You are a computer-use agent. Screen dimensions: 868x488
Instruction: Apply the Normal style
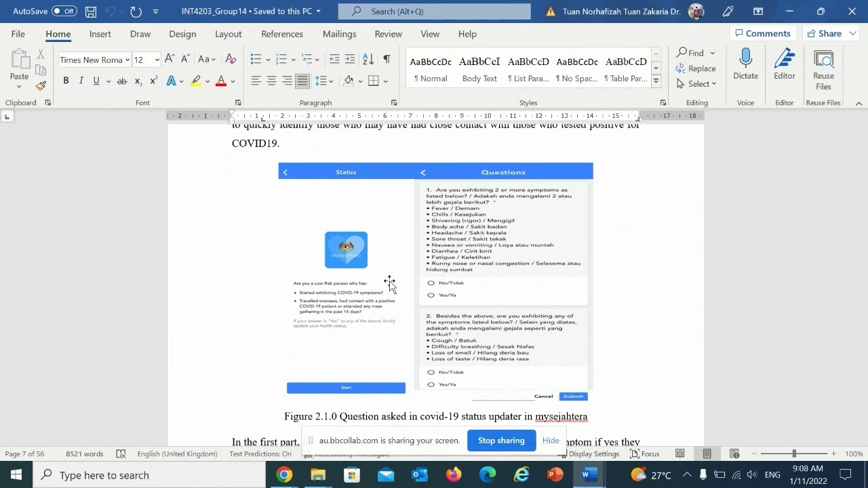(x=431, y=69)
